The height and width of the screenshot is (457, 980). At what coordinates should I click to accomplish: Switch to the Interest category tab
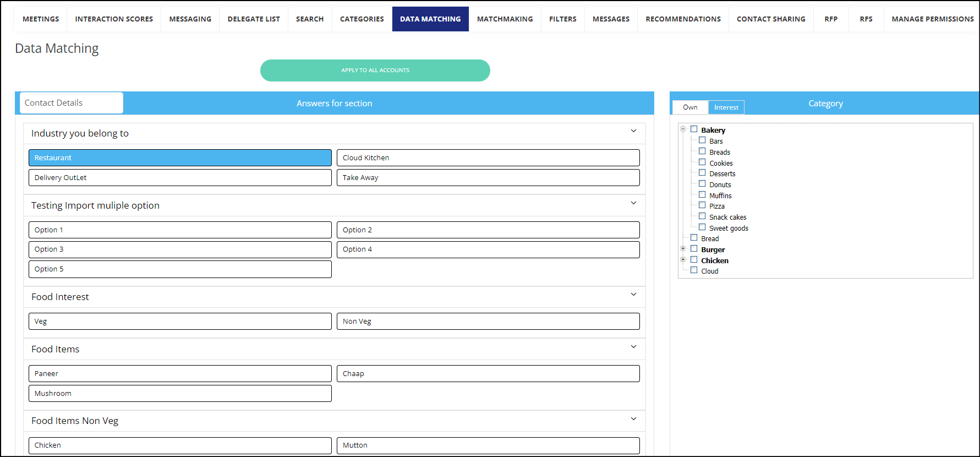click(726, 107)
